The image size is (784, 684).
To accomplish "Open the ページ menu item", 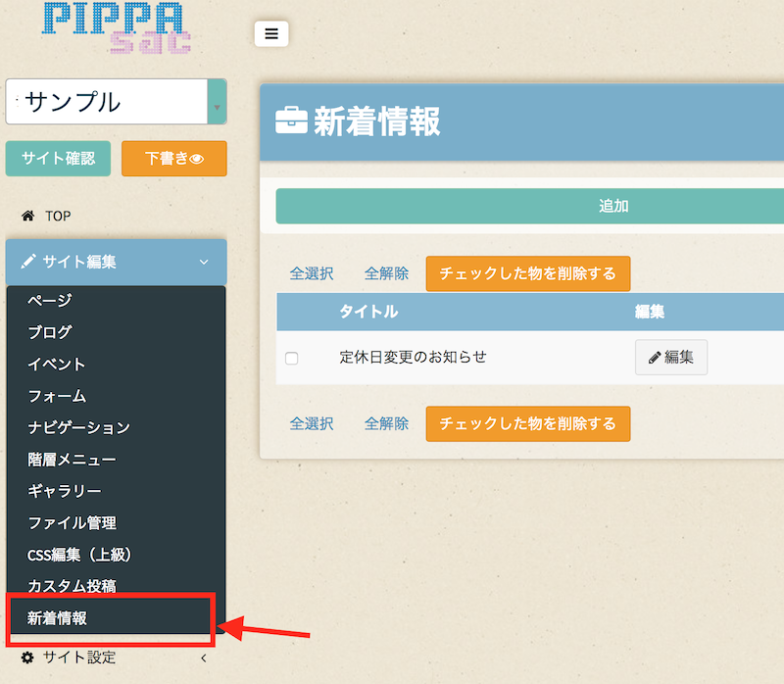I will (50, 300).
